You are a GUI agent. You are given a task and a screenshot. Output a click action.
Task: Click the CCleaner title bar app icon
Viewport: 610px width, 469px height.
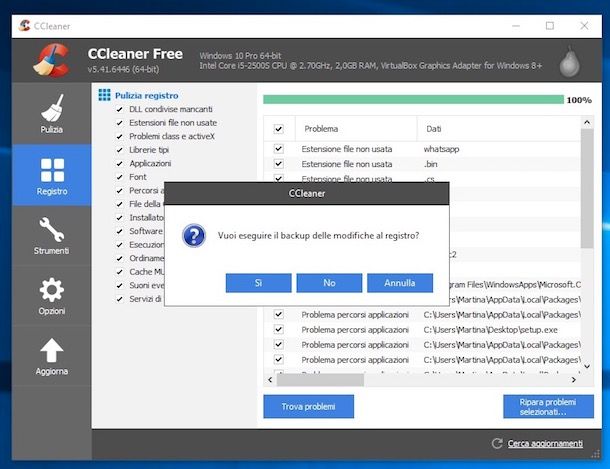click(x=24, y=26)
